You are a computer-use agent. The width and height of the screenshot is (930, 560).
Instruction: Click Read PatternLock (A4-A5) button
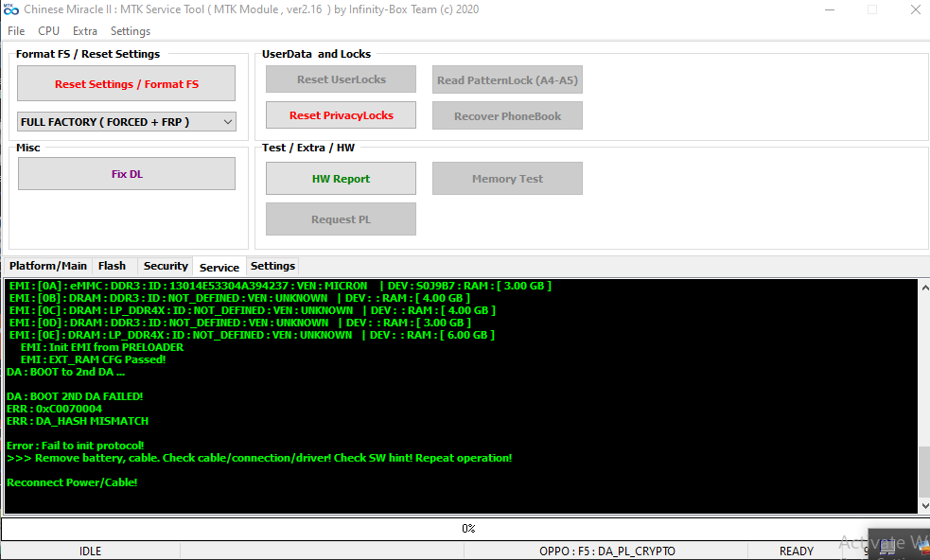point(507,80)
